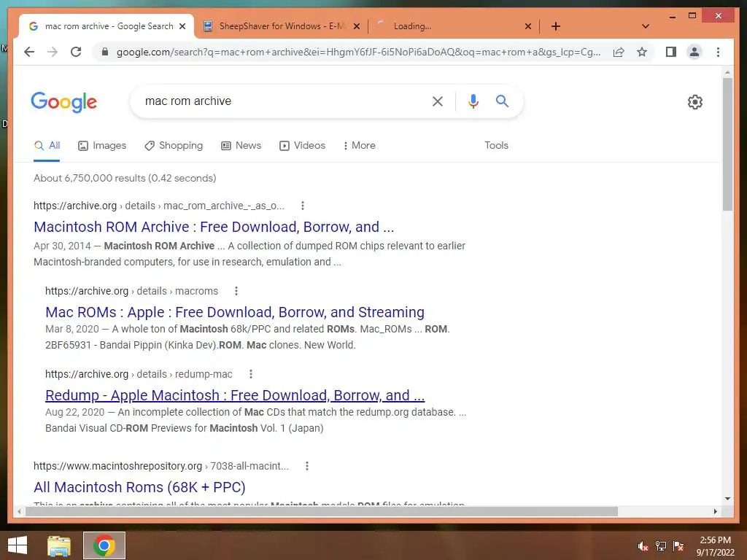Open Chrome's three-dot menu
The image size is (747, 560).
718,52
